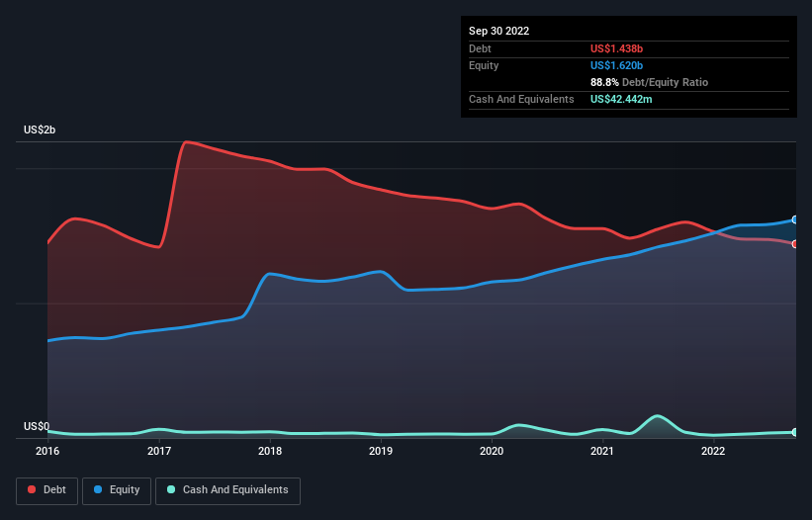This screenshot has width=812, height=520.
Task: Click the 2020 x-axis label
Action: [492, 451]
